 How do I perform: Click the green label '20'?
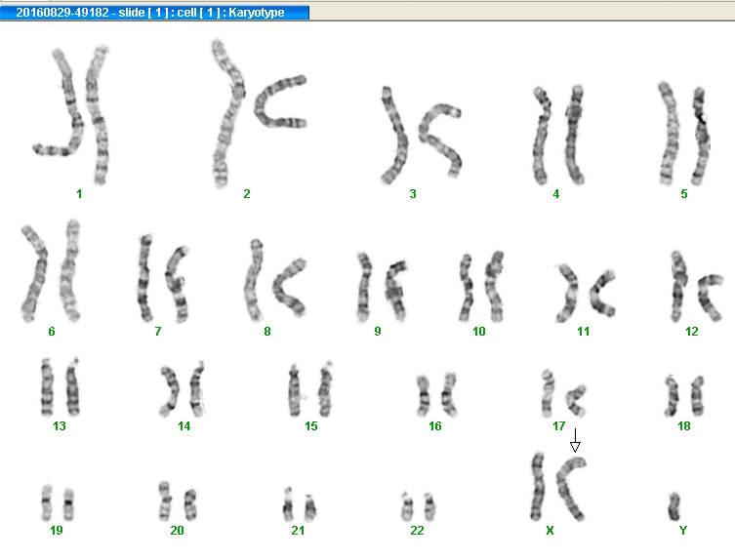(178, 530)
